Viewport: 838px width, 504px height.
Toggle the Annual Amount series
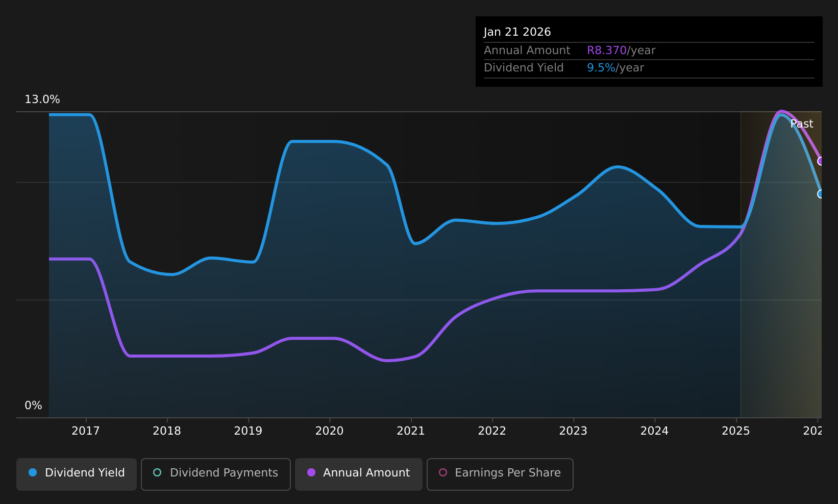click(359, 474)
